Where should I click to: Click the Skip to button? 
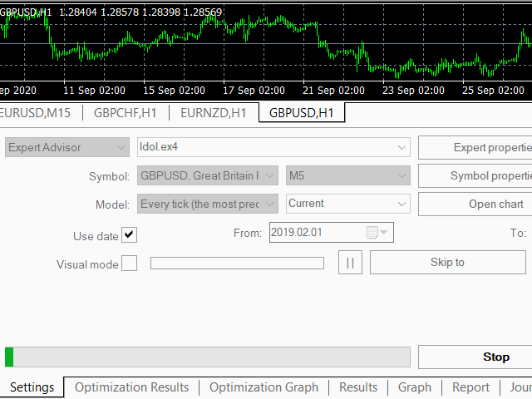coord(447,263)
